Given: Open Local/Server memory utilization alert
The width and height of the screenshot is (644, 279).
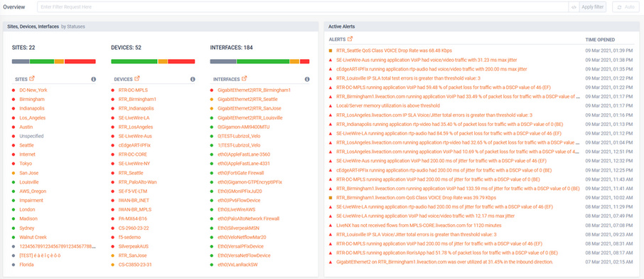Looking at the screenshot, I should [388, 105].
